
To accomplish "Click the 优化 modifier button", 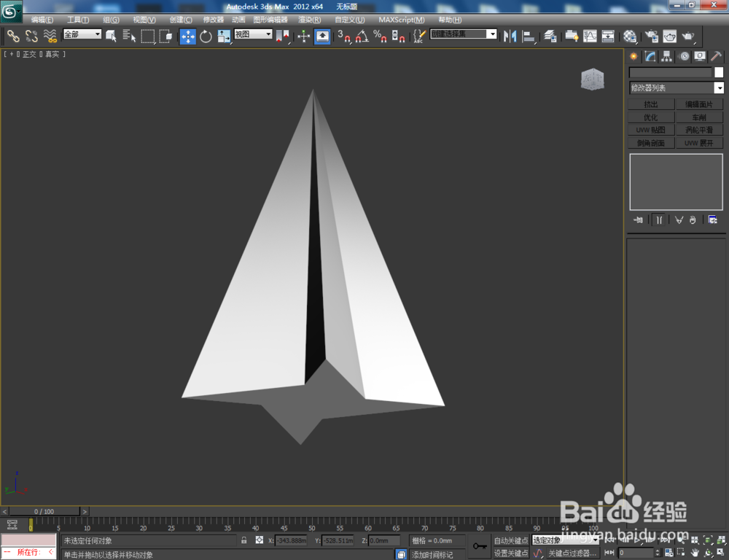I will [x=651, y=117].
